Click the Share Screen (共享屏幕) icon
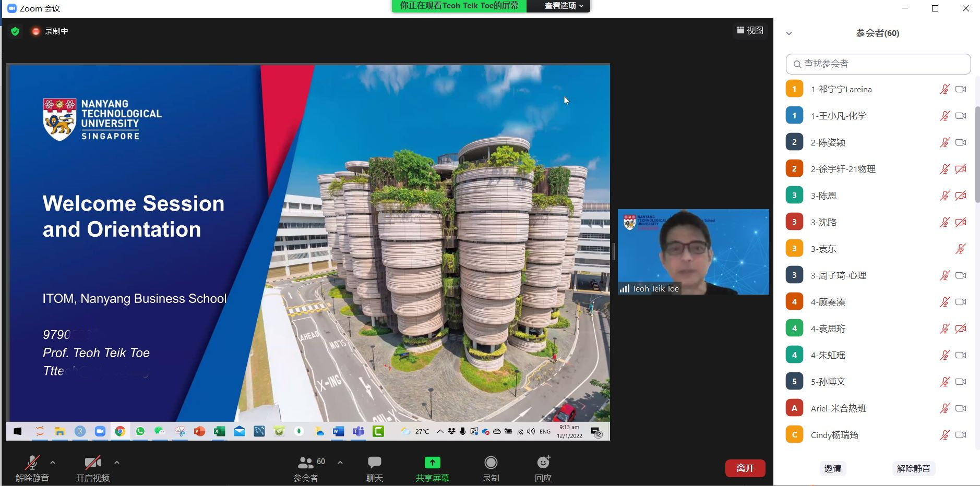980x486 pixels. click(x=432, y=463)
